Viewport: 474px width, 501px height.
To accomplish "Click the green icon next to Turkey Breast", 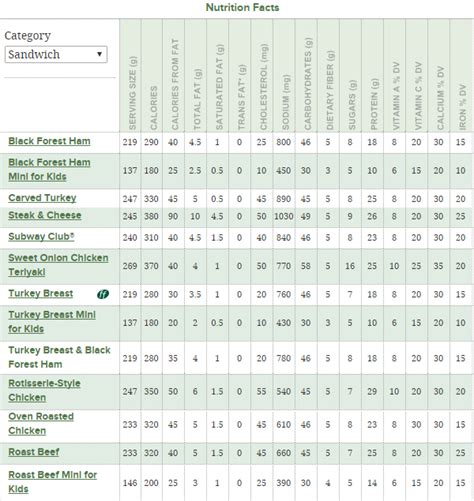I will pos(103,294).
